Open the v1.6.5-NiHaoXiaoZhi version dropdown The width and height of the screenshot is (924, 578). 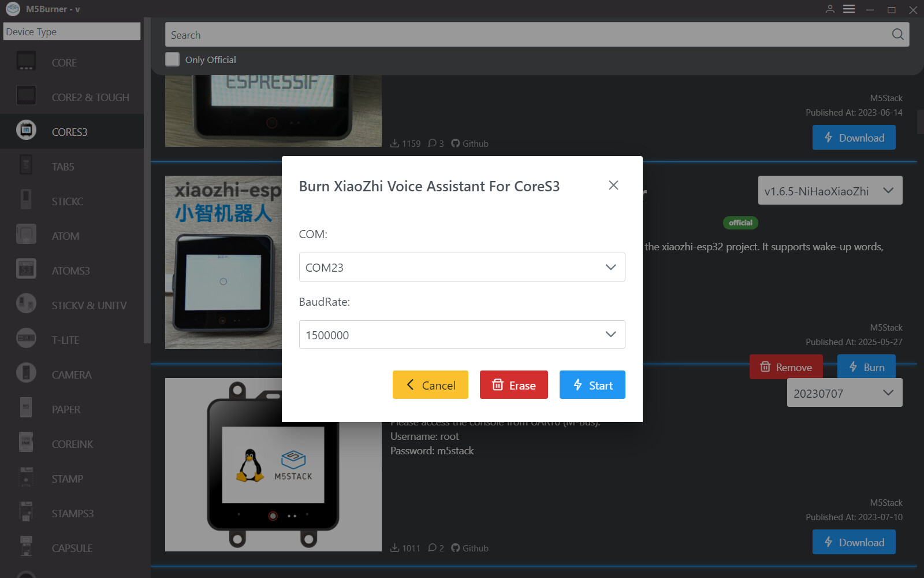[x=830, y=191]
